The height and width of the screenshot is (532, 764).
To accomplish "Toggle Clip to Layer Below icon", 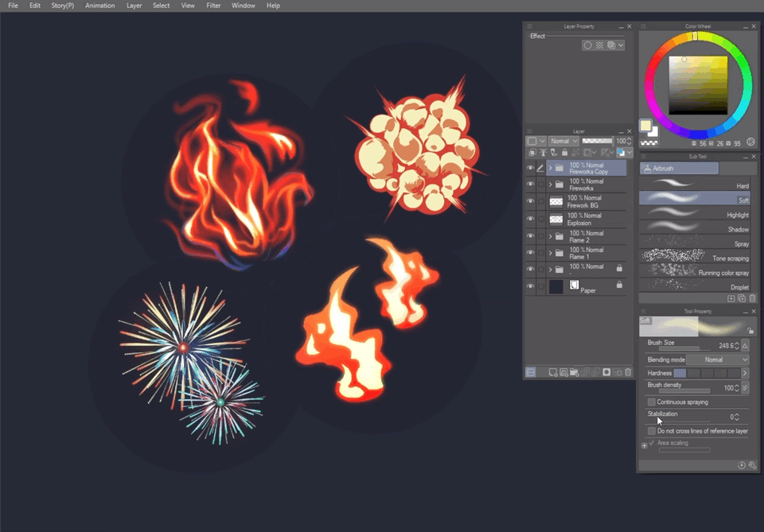I will [x=532, y=153].
